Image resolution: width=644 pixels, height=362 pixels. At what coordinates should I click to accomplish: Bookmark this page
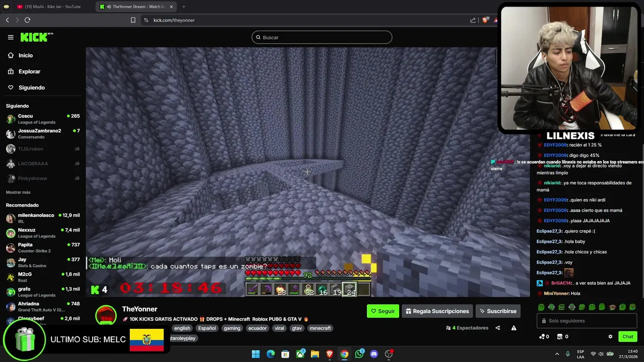[x=133, y=20]
